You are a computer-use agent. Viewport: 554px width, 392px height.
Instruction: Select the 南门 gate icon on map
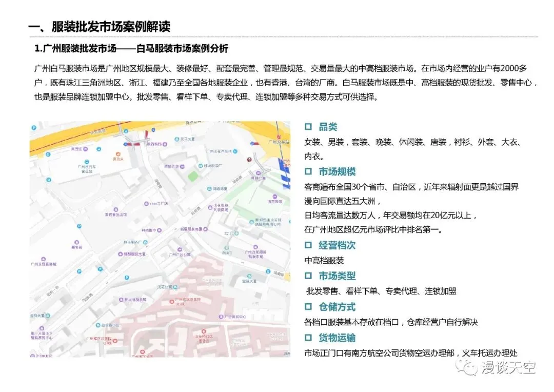227,248
